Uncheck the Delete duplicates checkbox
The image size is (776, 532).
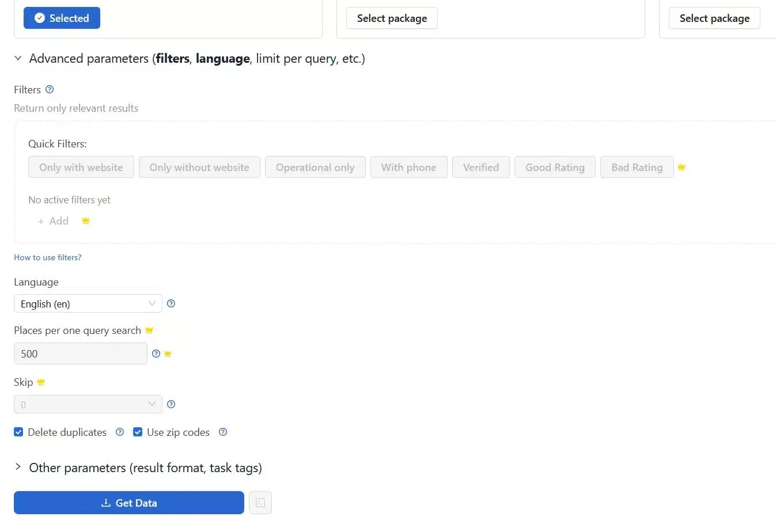[18, 432]
